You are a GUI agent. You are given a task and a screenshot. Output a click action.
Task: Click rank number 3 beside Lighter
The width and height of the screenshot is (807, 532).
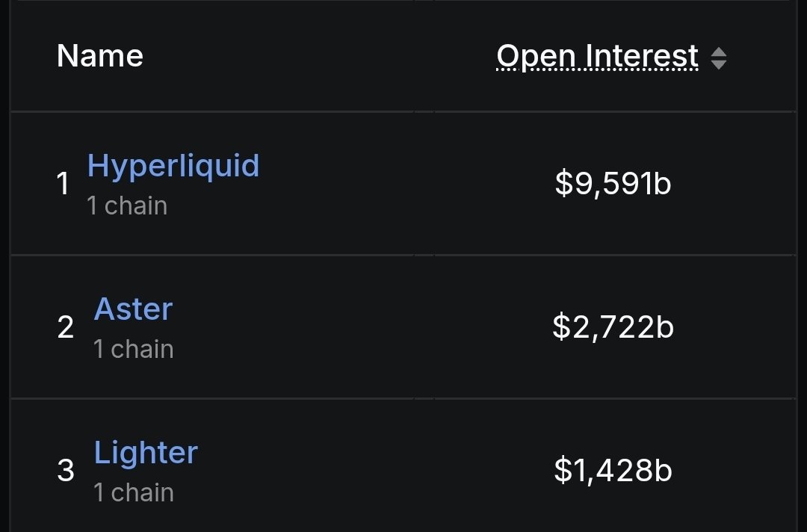[66, 471]
